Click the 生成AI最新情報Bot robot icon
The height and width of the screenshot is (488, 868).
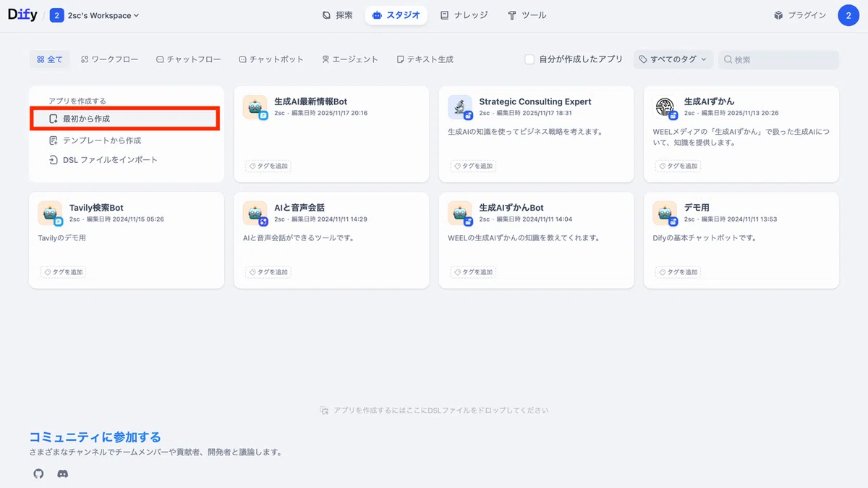255,107
